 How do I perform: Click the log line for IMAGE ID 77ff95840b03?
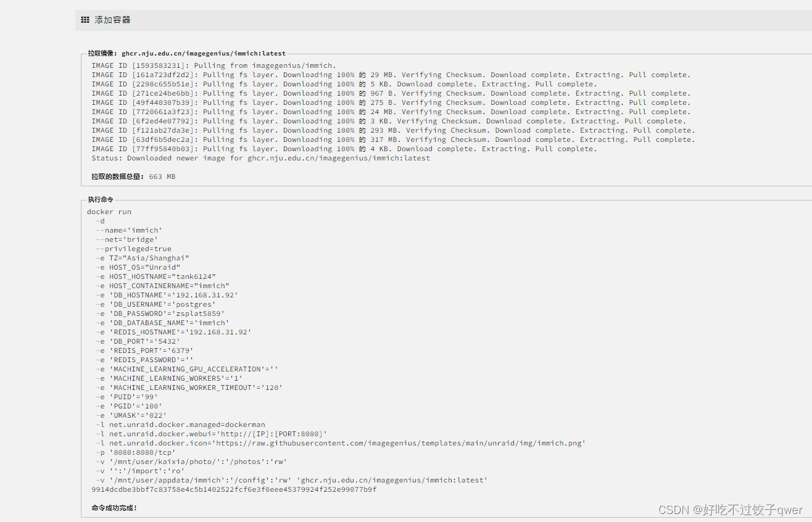point(344,149)
